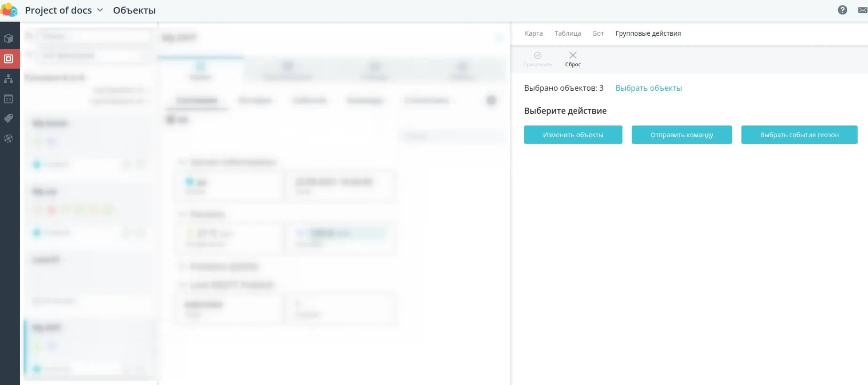868x385 pixels.
Task: Open the cube icon in sidebar
Action: (x=8, y=39)
